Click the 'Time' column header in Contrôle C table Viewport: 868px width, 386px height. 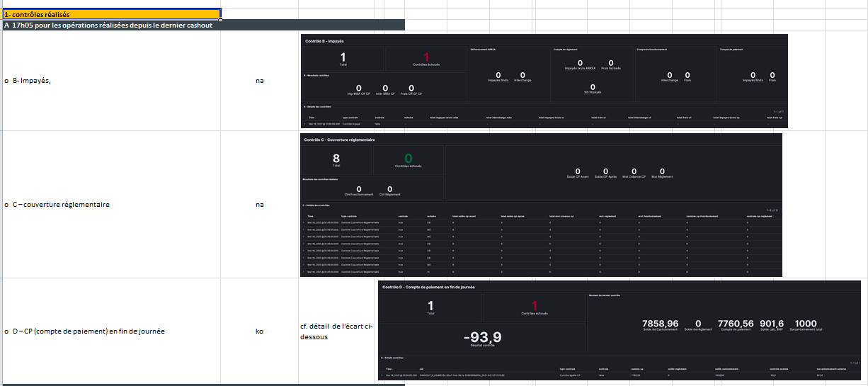310,215
